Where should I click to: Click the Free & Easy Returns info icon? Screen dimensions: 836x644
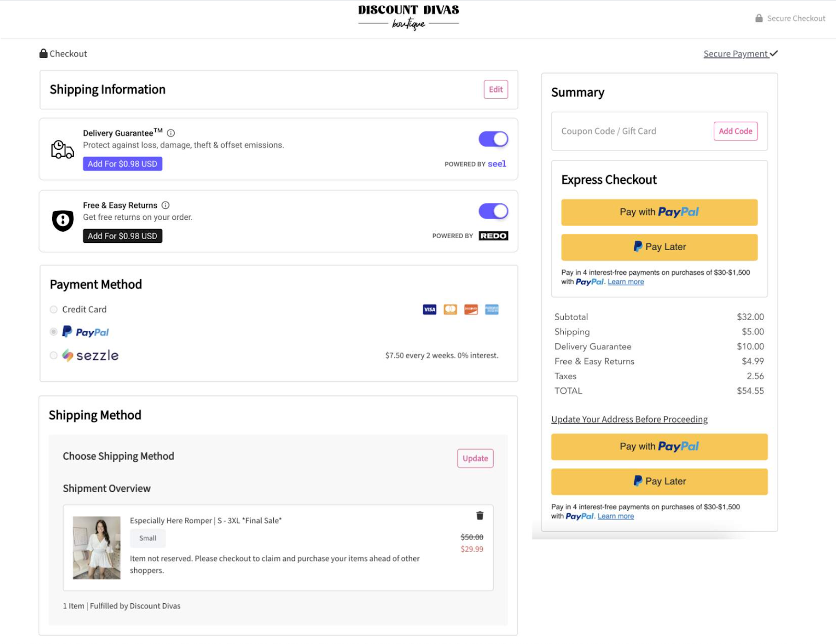[x=166, y=205]
